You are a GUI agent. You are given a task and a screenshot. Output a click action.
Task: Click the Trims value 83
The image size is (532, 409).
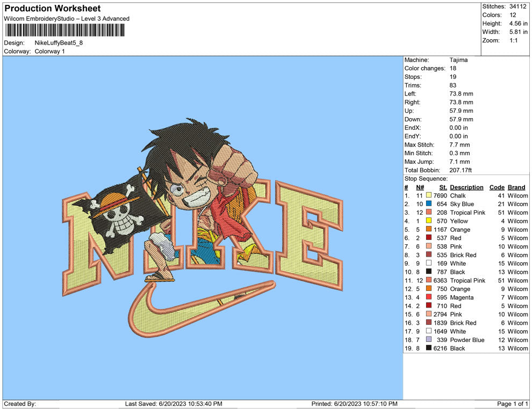[453, 85]
